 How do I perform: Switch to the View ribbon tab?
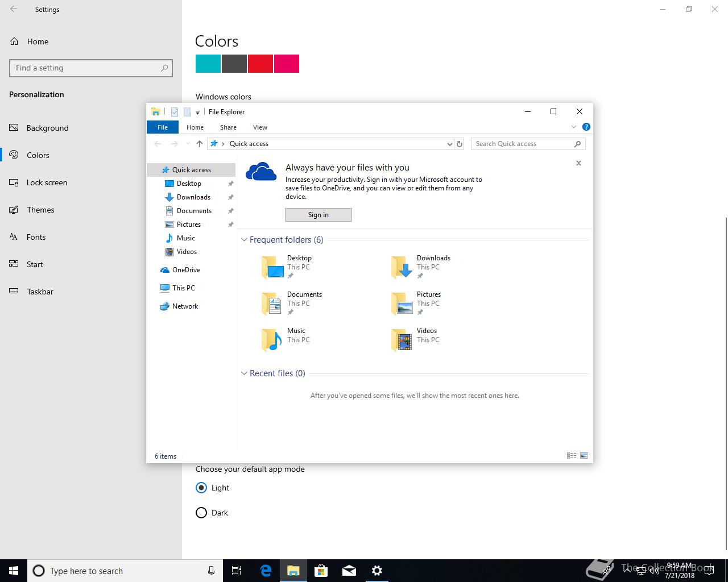pyautogui.click(x=260, y=127)
